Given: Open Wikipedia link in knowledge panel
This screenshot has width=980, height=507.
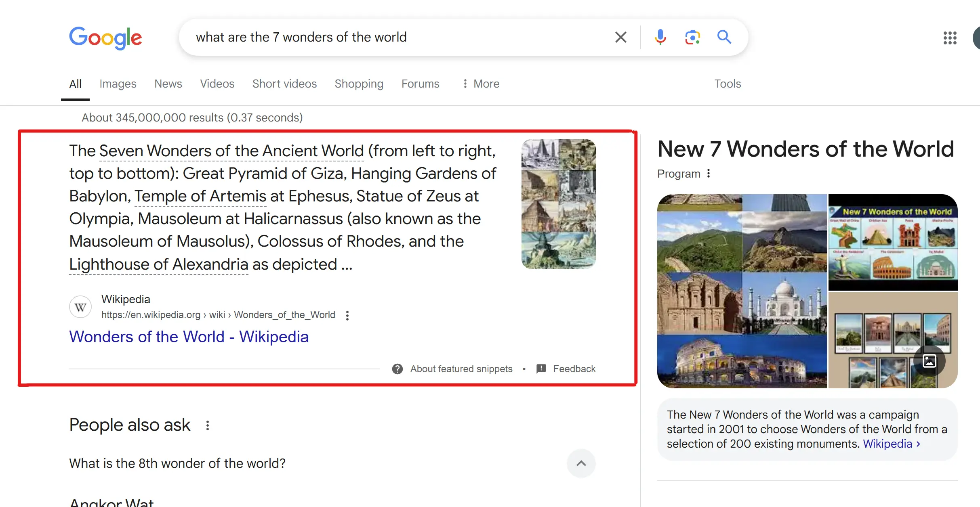Looking at the screenshot, I should 892,444.
